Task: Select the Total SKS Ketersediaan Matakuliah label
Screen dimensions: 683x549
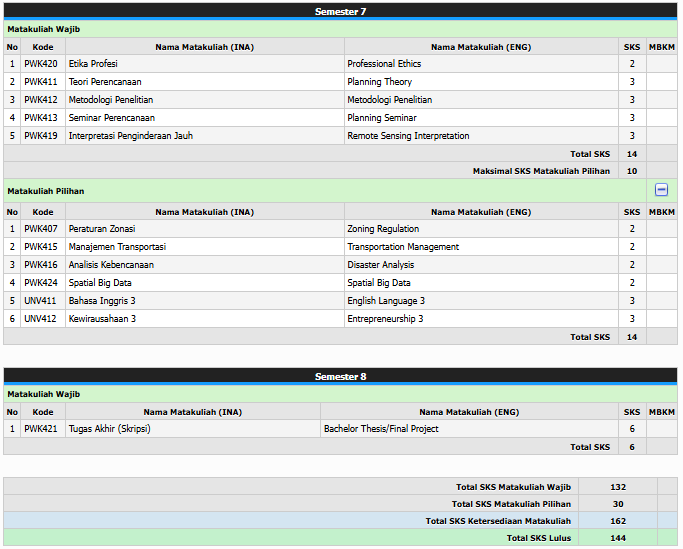Action: [x=498, y=521]
